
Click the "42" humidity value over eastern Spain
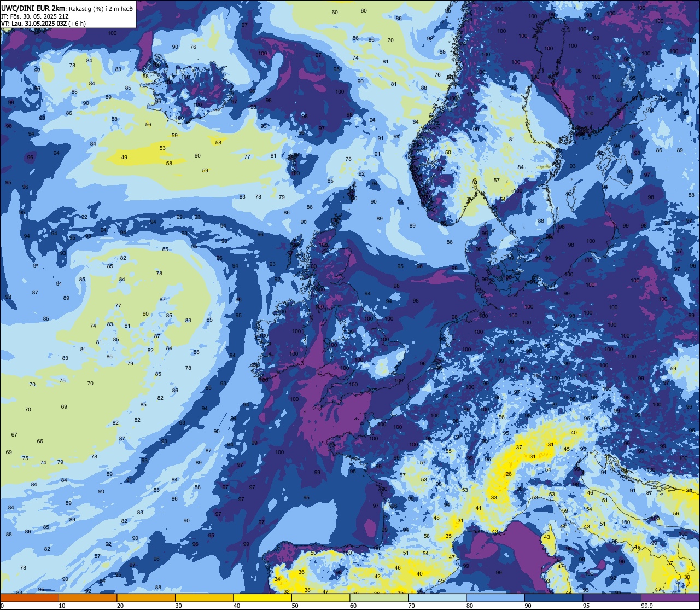tap(377, 577)
